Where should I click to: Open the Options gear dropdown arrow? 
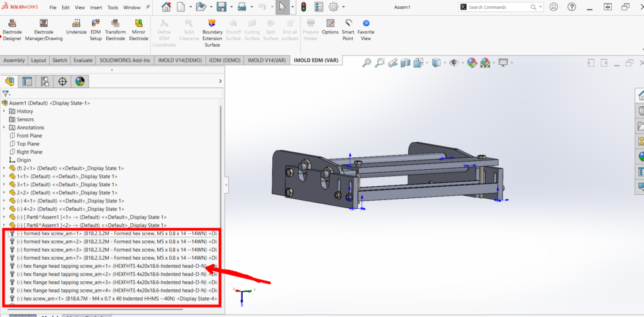point(343,8)
